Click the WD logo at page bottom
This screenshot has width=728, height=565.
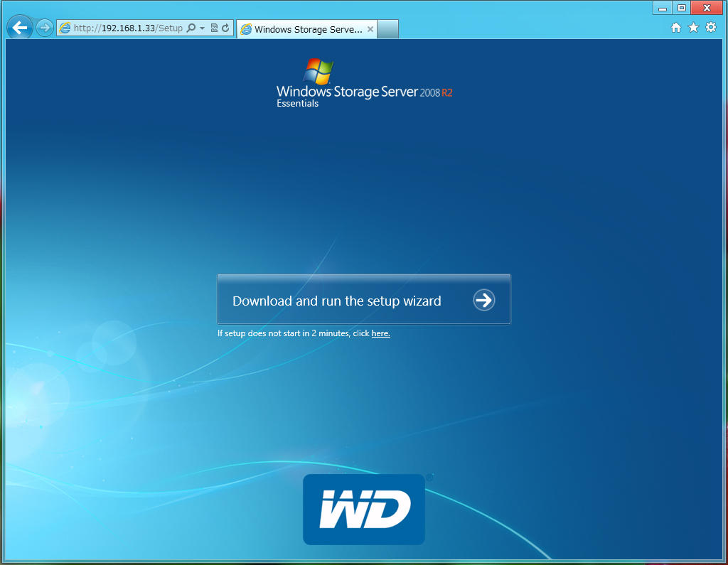pyautogui.click(x=364, y=510)
